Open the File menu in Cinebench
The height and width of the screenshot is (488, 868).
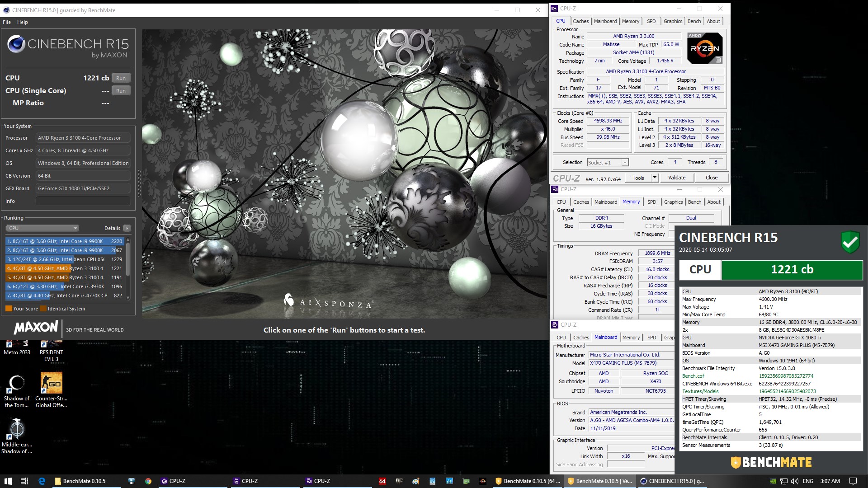pyautogui.click(x=7, y=22)
